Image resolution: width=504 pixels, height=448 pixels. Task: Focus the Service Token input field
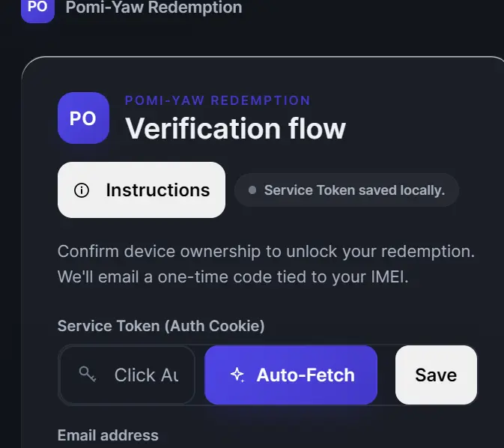[x=127, y=375]
